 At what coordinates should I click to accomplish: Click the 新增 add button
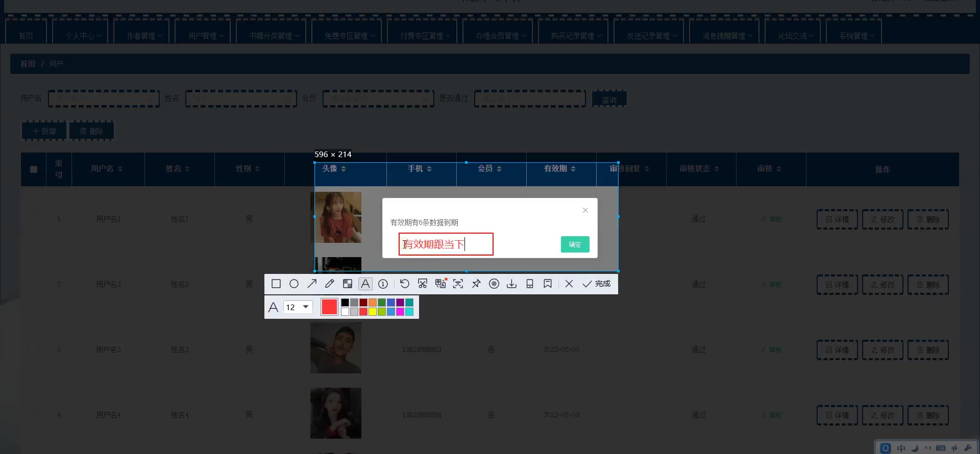click(44, 131)
